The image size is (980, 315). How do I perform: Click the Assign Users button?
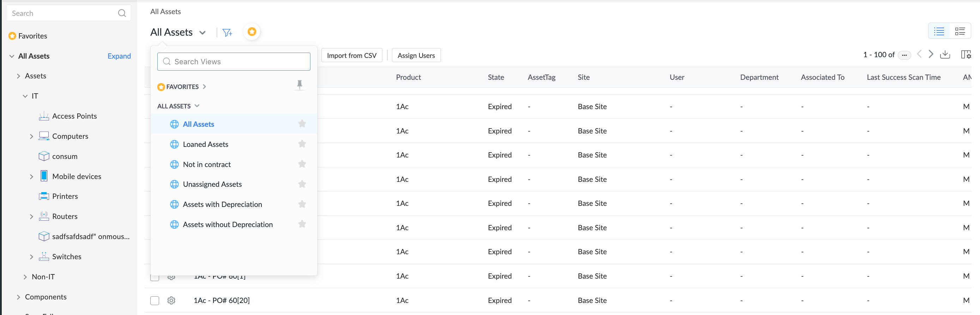click(416, 55)
